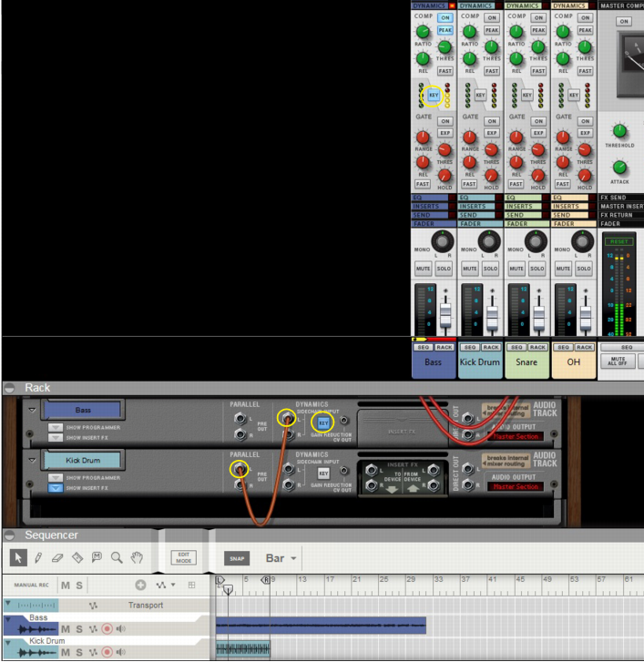Click the Selection arrow tool
This screenshot has width=644, height=662.
[x=18, y=557]
